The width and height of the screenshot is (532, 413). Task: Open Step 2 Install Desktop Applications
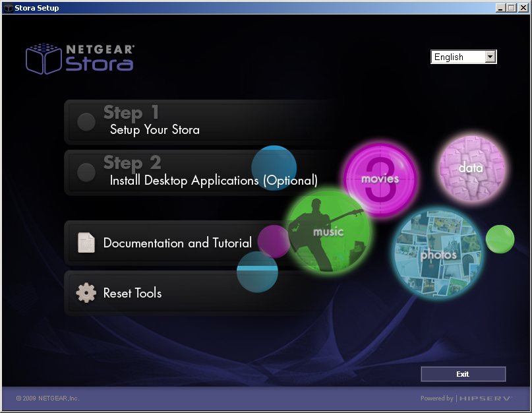[x=200, y=173]
